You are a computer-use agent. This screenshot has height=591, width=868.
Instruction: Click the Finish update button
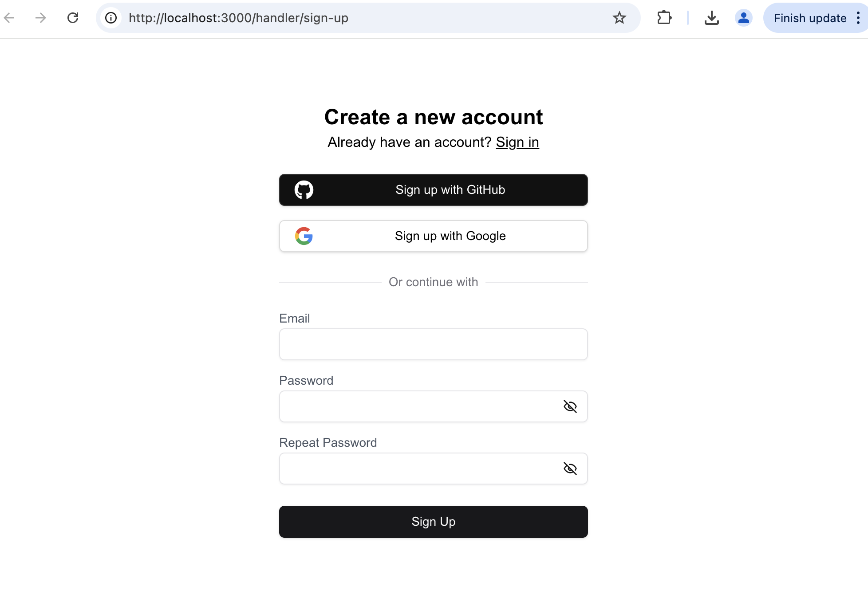[809, 18]
